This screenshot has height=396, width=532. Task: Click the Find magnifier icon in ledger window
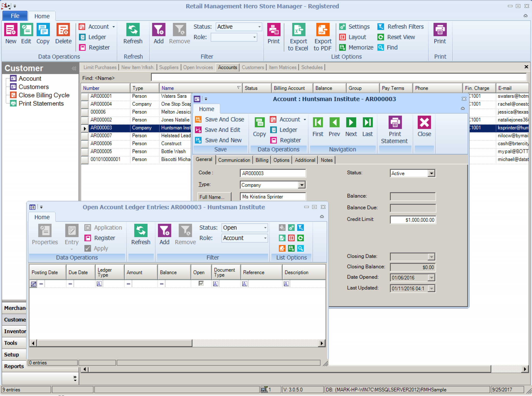click(301, 248)
